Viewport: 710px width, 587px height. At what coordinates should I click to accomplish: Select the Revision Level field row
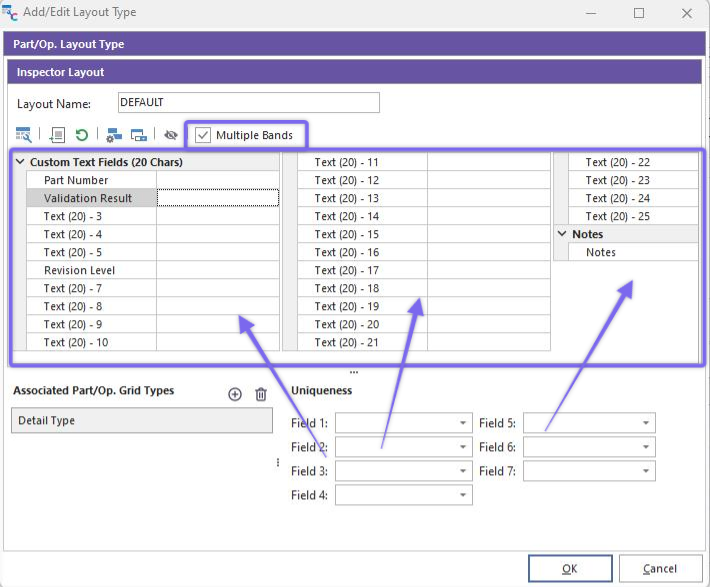pyautogui.click(x=80, y=270)
